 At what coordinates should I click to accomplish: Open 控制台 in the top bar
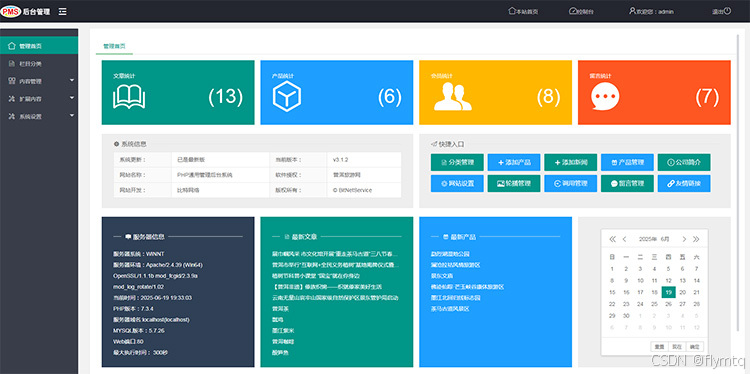581,11
